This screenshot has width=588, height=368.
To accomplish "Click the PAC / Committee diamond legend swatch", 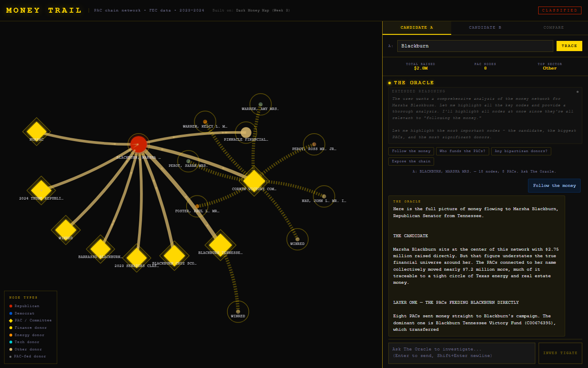I will [x=11, y=321].
